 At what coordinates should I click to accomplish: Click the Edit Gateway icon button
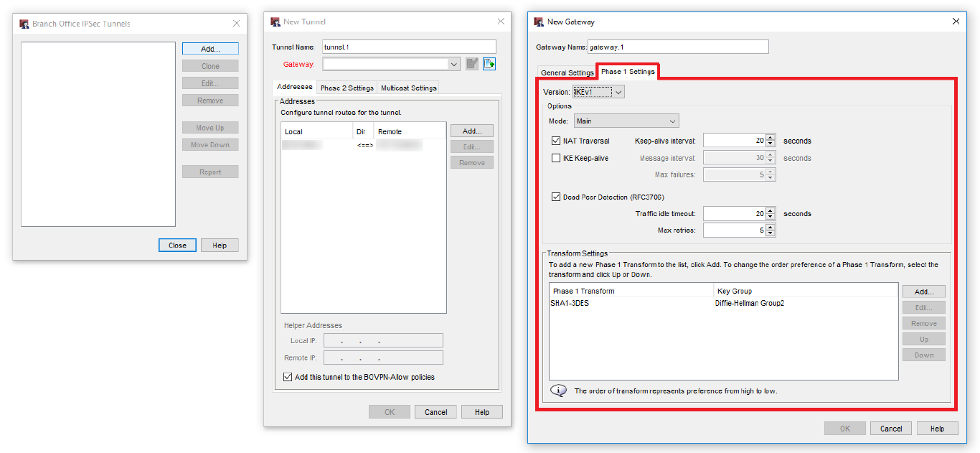(x=471, y=64)
